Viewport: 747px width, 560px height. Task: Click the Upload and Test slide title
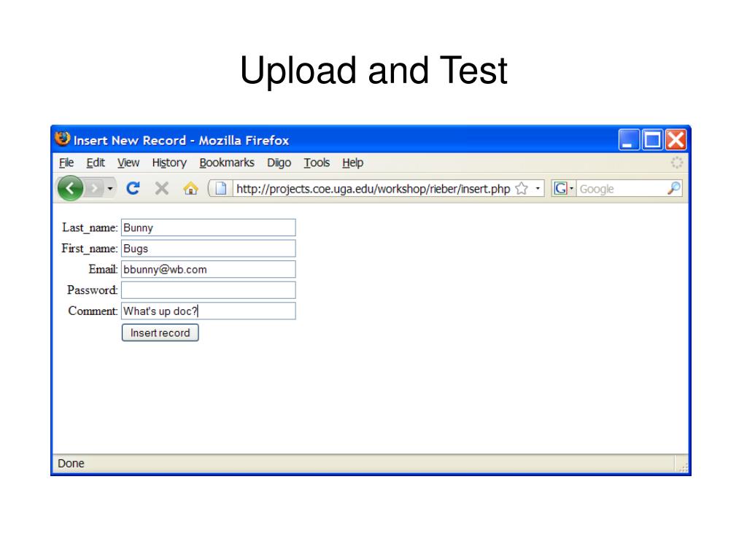[x=374, y=71]
